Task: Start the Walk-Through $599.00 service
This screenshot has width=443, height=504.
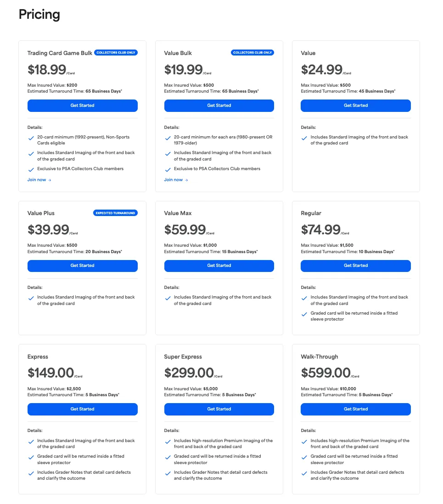Action: pos(356,409)
